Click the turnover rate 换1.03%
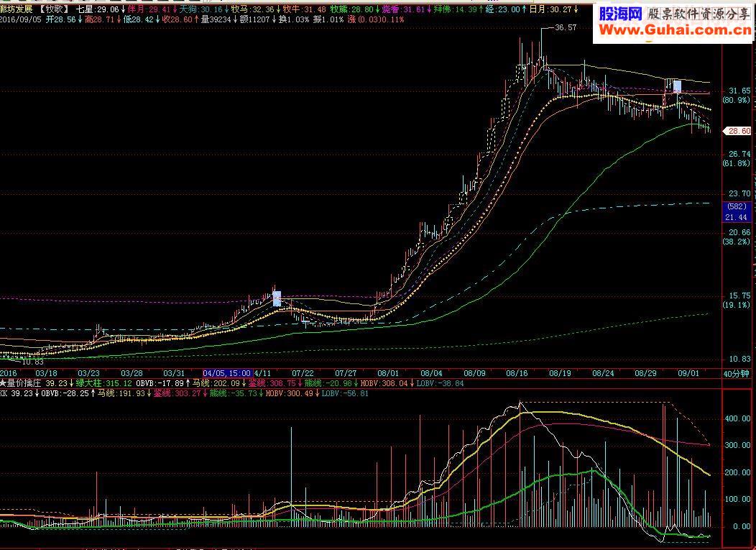 [x=294, y=19]
